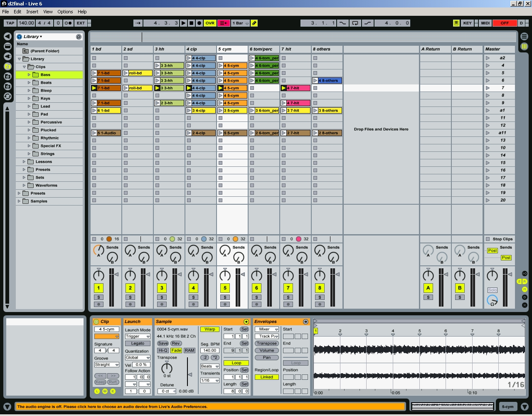Launch the 4 8-others clip
Viewport: 532px width, 416px height.
click(x=315, y=80)
